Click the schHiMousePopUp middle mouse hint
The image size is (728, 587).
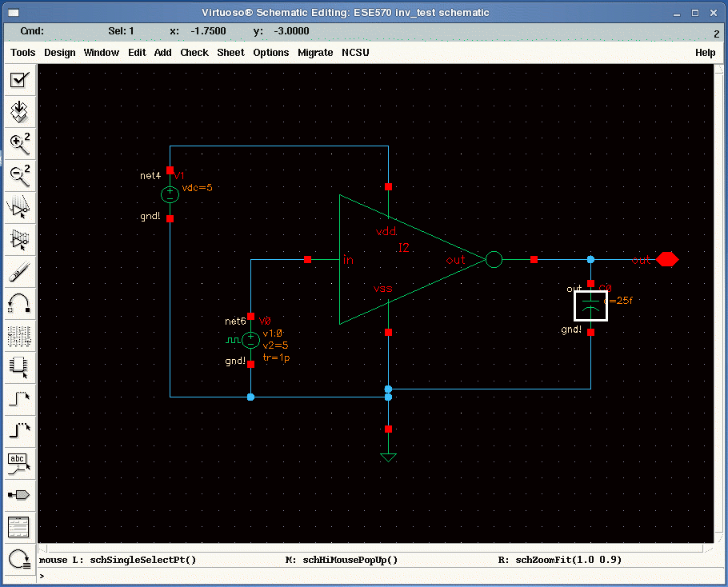coord(342,560)
